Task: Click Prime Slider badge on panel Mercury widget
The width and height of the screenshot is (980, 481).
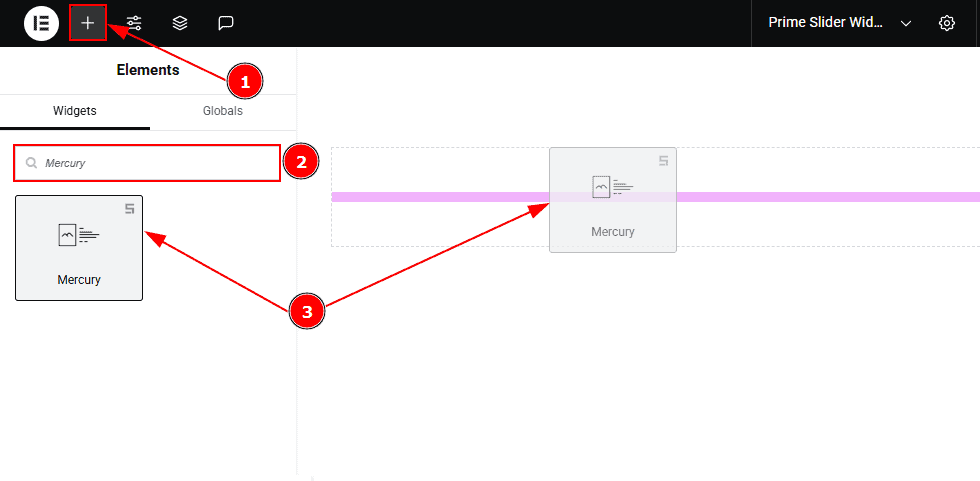Action: [129, 209]
